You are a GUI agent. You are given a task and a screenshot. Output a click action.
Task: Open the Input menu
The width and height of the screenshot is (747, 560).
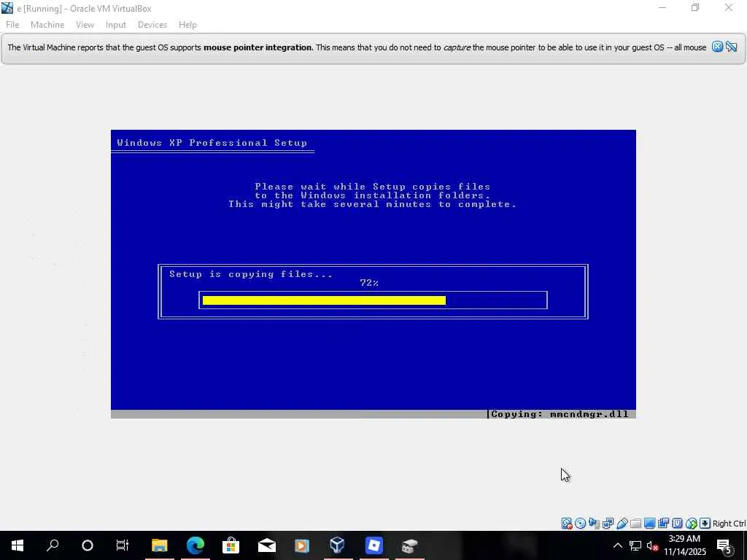point(116,25)
